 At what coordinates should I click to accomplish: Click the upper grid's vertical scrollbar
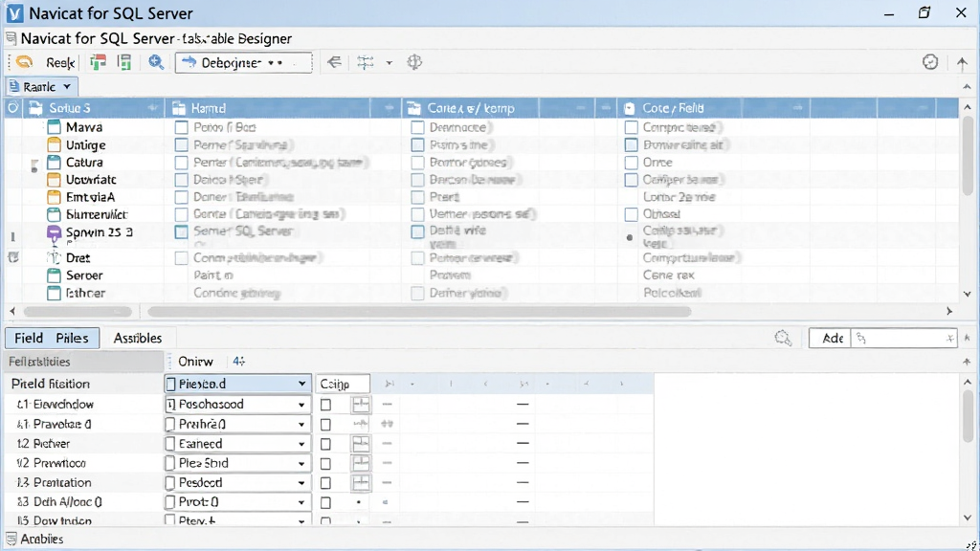pyautogui.click(x=968, y=156)
